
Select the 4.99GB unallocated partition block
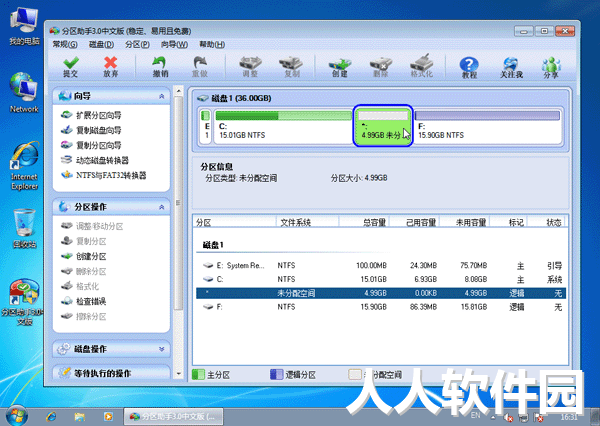coord(383,126)
